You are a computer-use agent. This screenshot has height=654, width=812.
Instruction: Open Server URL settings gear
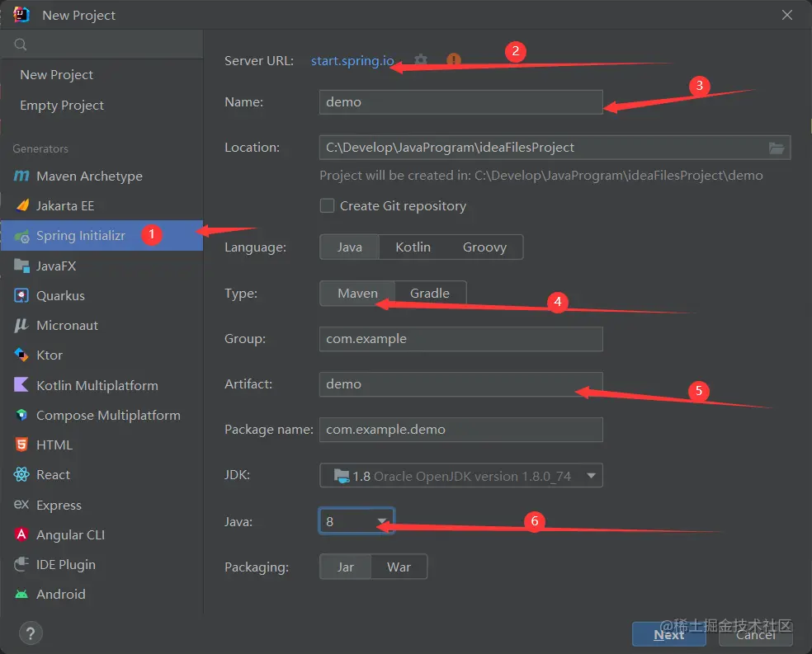(x=421, y=60)
